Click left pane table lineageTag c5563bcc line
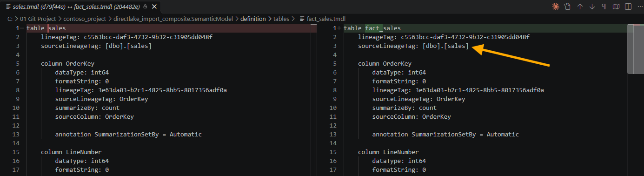Screen dimensions: 644x176 tap(127, 37)
